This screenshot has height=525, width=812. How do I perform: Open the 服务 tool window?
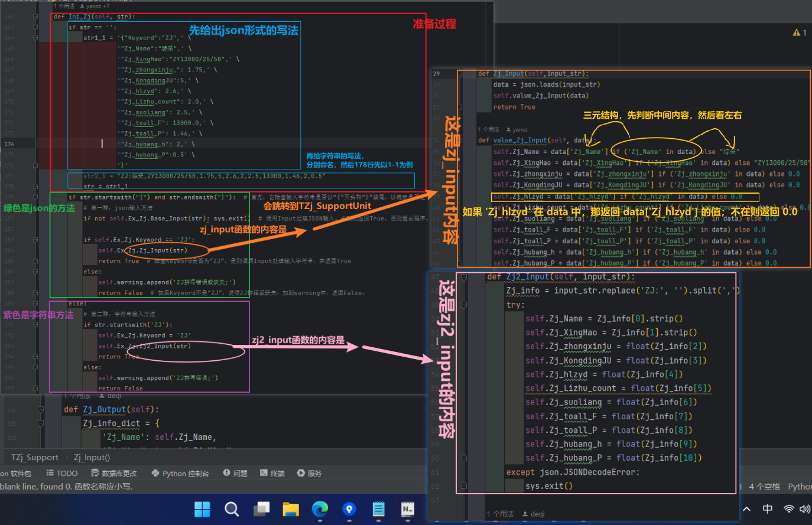point(309,473)
